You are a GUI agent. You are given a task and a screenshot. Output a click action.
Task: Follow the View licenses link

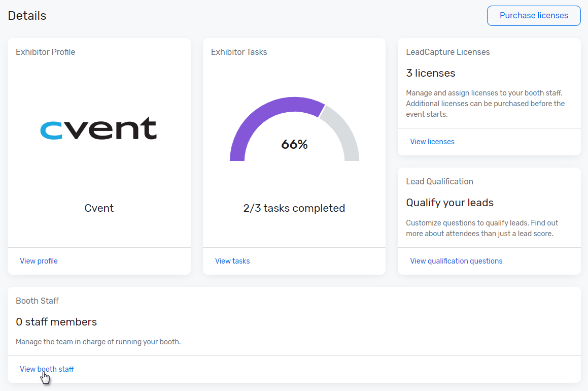coord(432,142)
